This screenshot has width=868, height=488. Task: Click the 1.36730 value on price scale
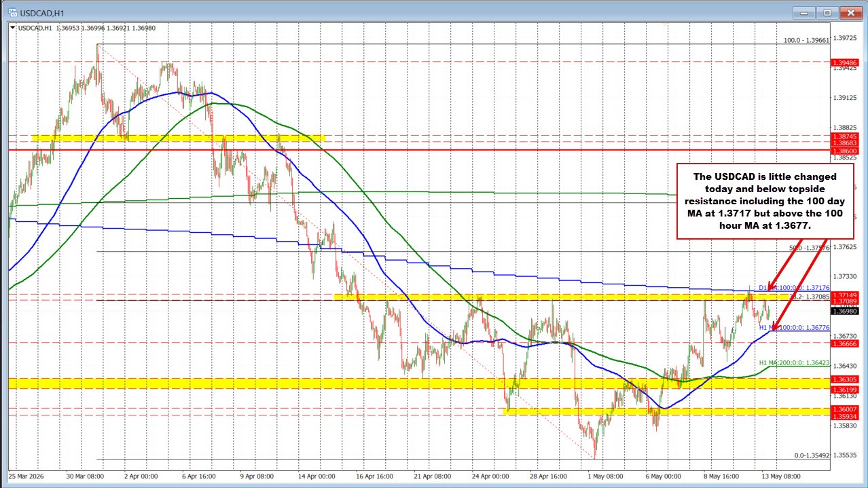[x=844, y=336]
